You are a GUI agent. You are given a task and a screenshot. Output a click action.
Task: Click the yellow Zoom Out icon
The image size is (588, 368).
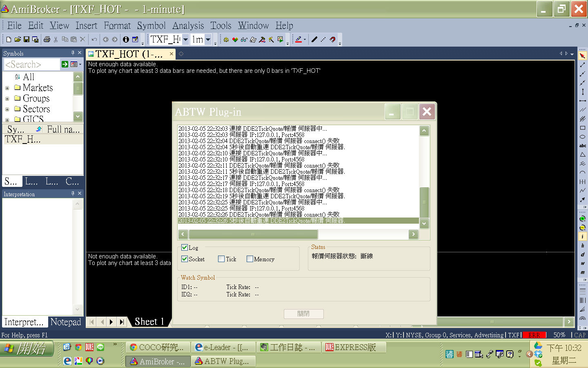pos(583,228)
